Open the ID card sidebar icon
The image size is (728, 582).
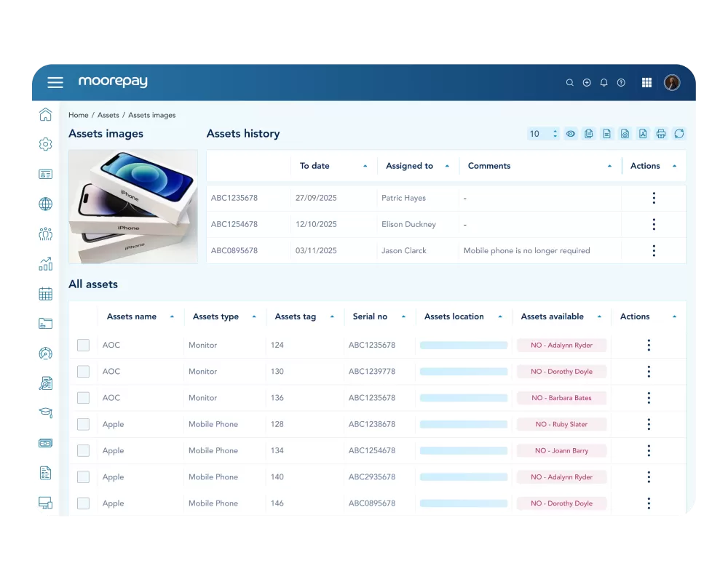tap(45, 175)
